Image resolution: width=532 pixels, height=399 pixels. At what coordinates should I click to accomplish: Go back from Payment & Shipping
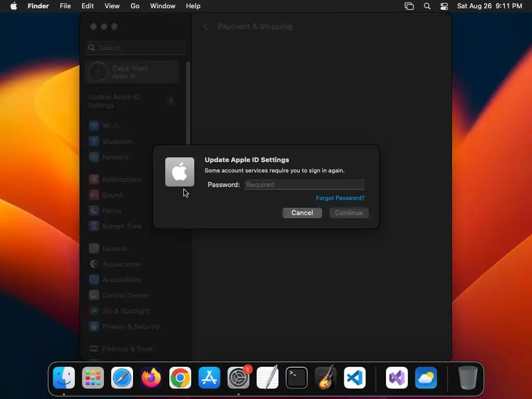pos(205,27)
